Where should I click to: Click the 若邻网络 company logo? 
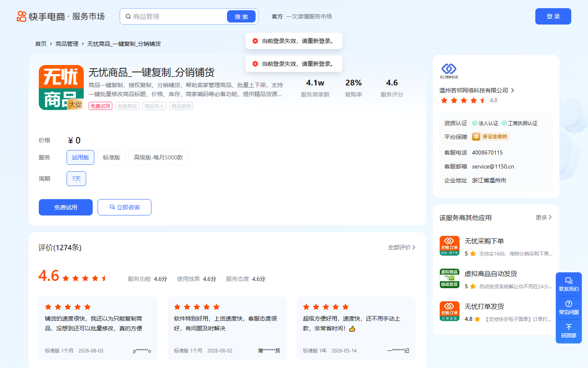(449, 70)
